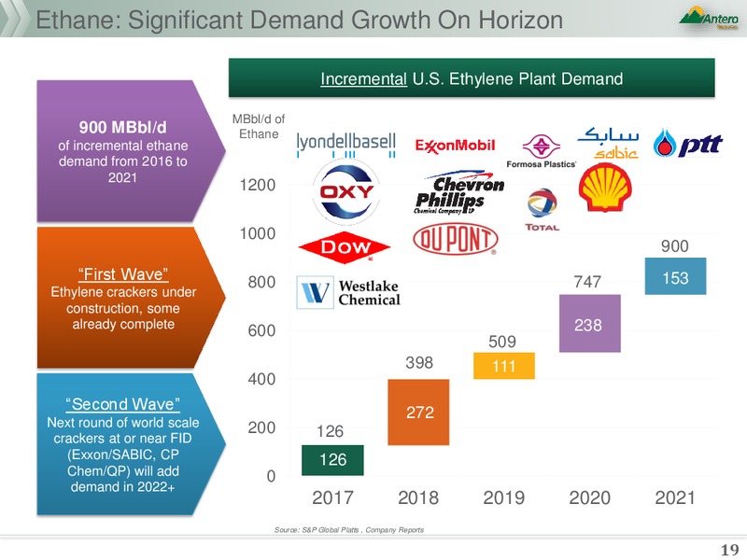Click the DuPont oval logo
747x560 pixels.
point(456,239)
